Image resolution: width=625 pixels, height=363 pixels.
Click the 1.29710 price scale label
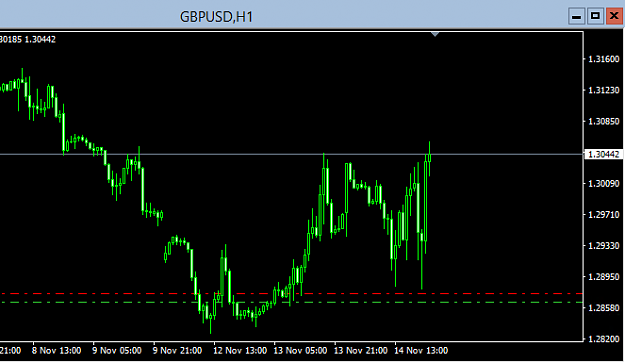[x=604, y=214]
